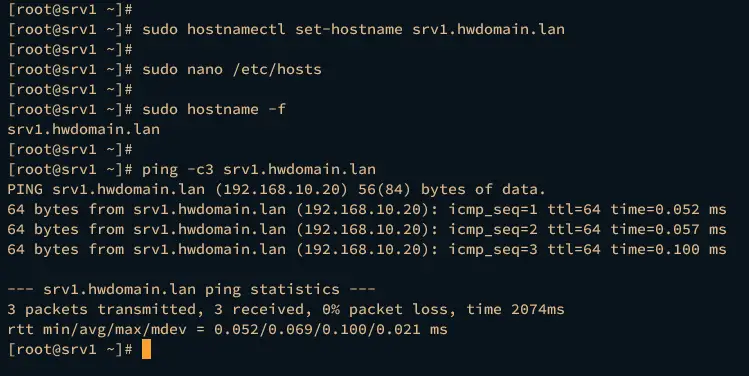
Task: Click the first empty prompt at top
Action: tap(70, 9)
